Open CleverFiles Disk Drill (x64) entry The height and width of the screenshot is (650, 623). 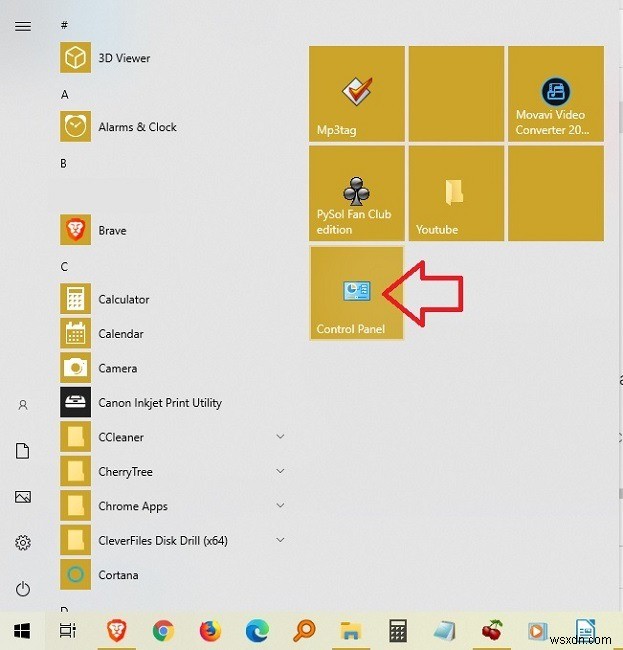(172, 540)
